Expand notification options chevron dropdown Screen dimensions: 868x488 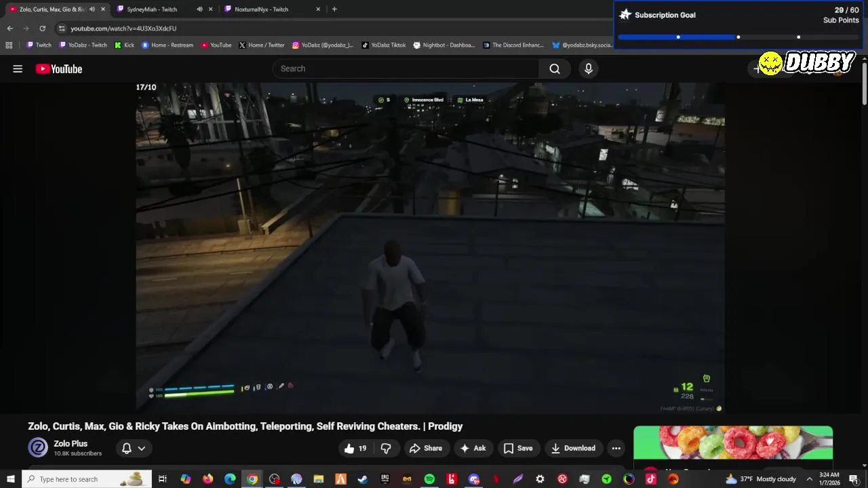click(x=141, y=448)
